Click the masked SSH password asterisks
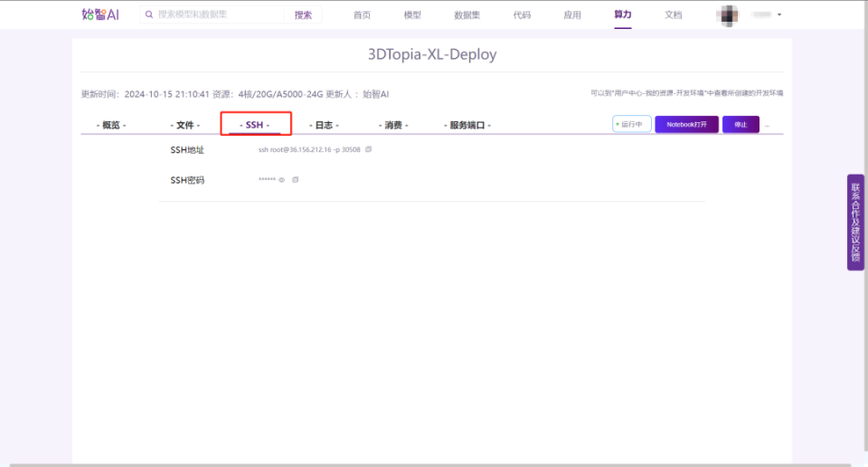Screen dimensions: 868x467 pos(267,179)
